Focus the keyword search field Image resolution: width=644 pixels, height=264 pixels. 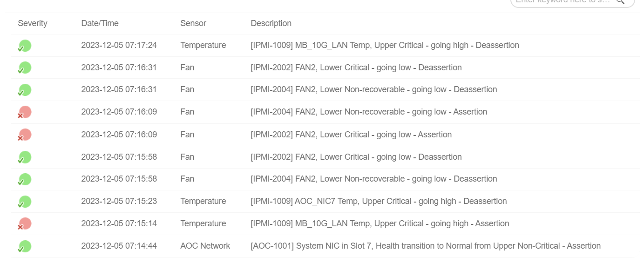[x=563, y=2]
